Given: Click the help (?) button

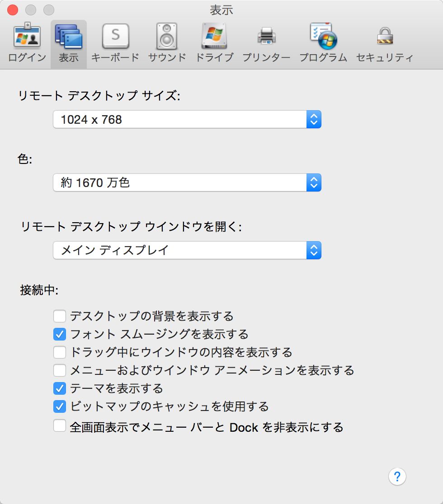Looking at the screenshot, I should (x=397, y=476).
